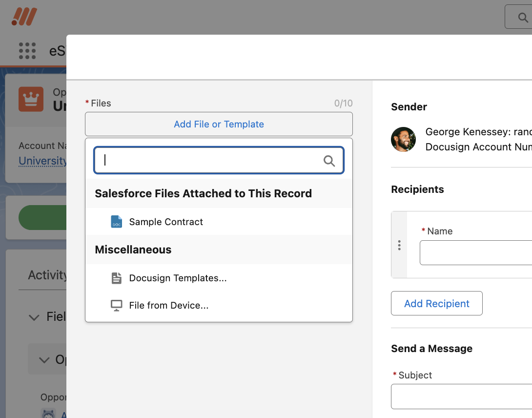
Task: Click the Sample Contract doc file icon
Action: pos(116,221)
